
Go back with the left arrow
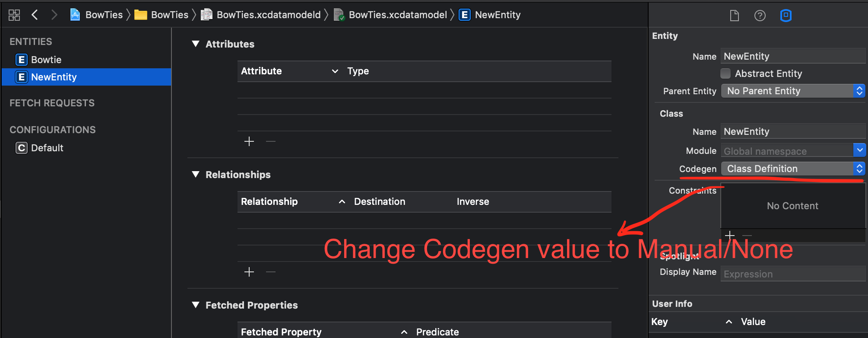tap(35, 15)
